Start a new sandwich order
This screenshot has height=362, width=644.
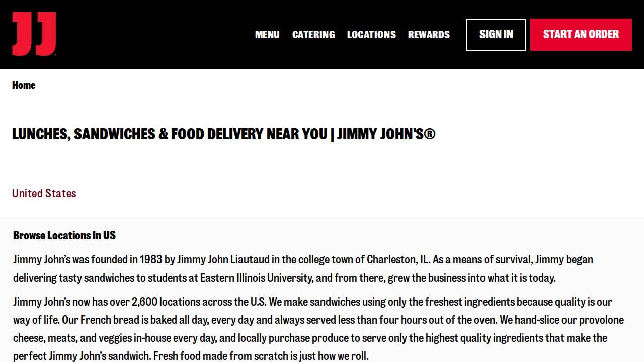pyautogui.click(x=581, y=35)
